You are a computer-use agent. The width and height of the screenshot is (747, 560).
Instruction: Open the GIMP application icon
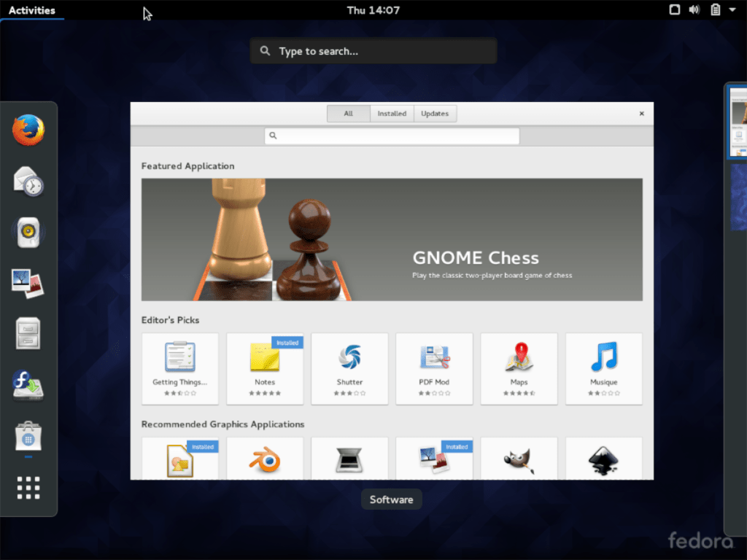pyautogui.click(x=519, y=459)
